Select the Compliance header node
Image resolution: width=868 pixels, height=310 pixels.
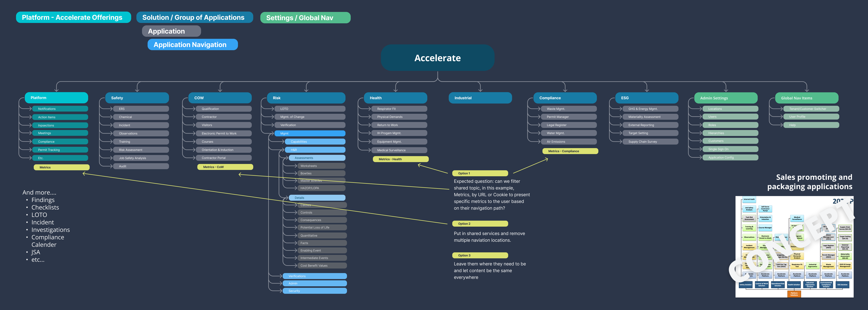coord(565,98)
